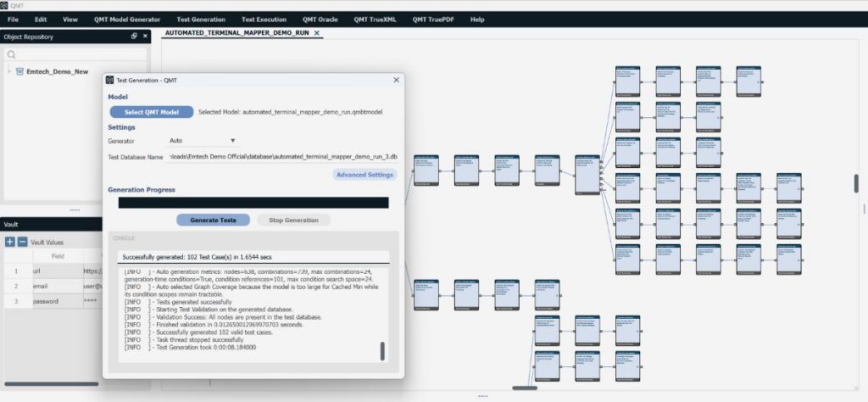Click the multi-output hub node in model graph
The image size is (868, 402).
[587, 175]
